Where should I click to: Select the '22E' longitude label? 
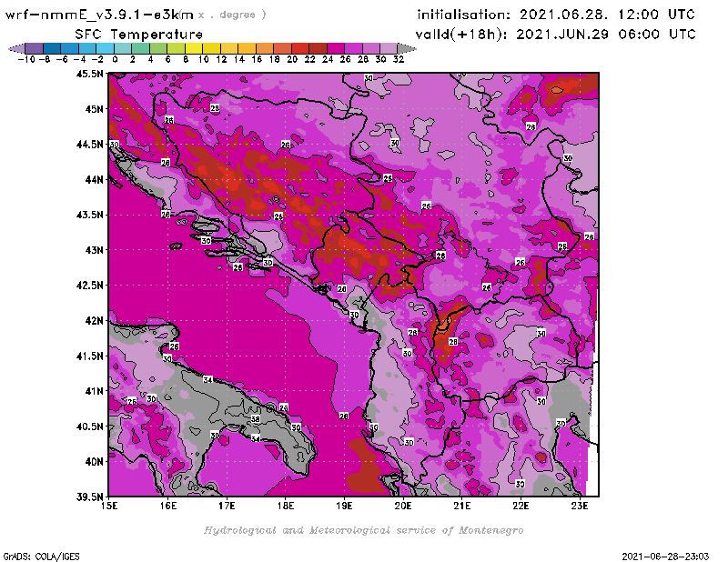click(521, 507)
